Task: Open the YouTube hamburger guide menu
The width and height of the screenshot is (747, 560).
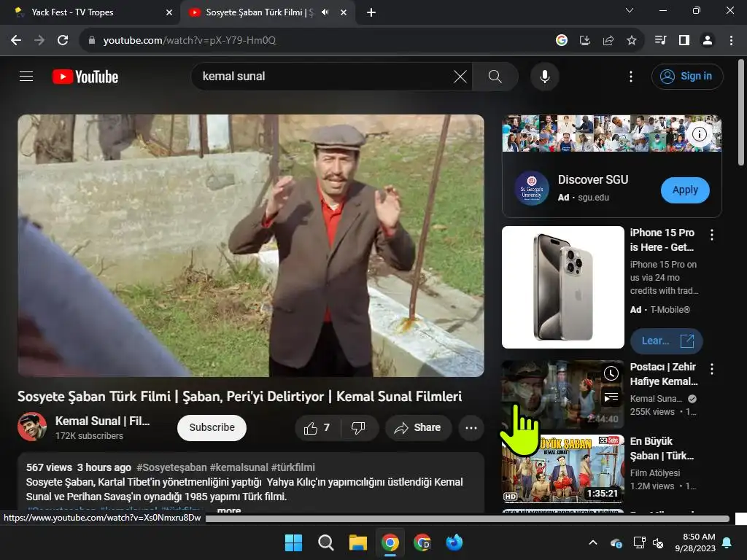Action: point(26,76)
